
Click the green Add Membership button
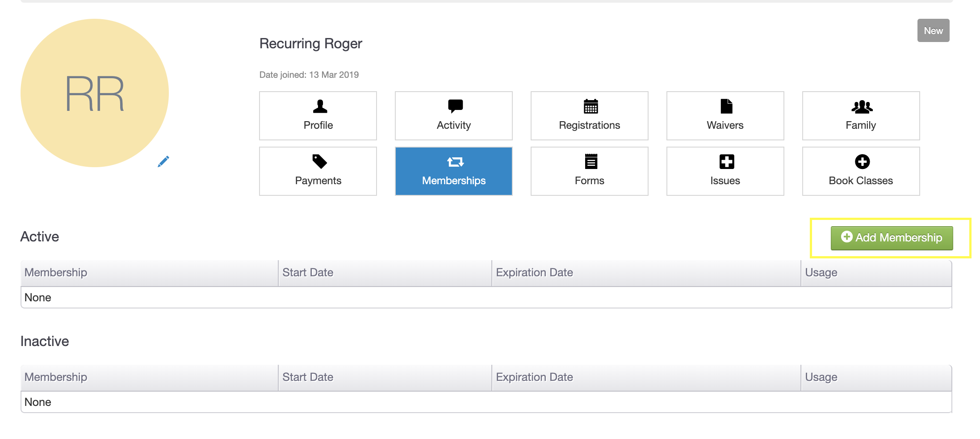[892, 238]
